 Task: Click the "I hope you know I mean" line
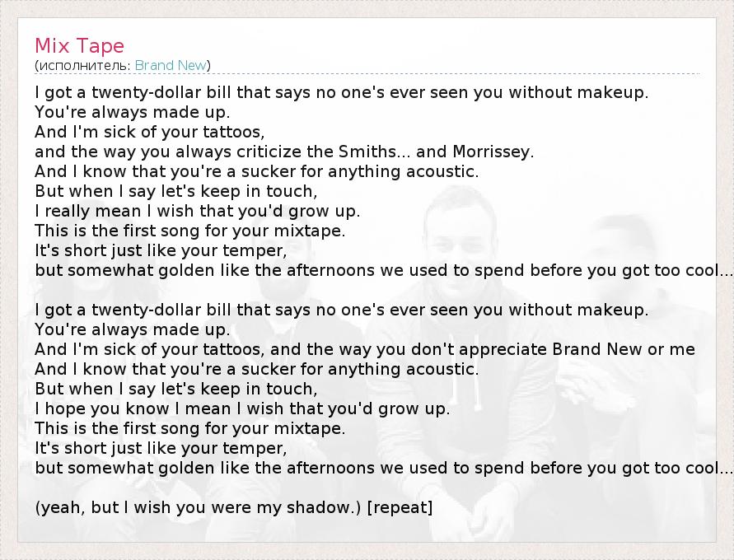(x=242, y=408)
